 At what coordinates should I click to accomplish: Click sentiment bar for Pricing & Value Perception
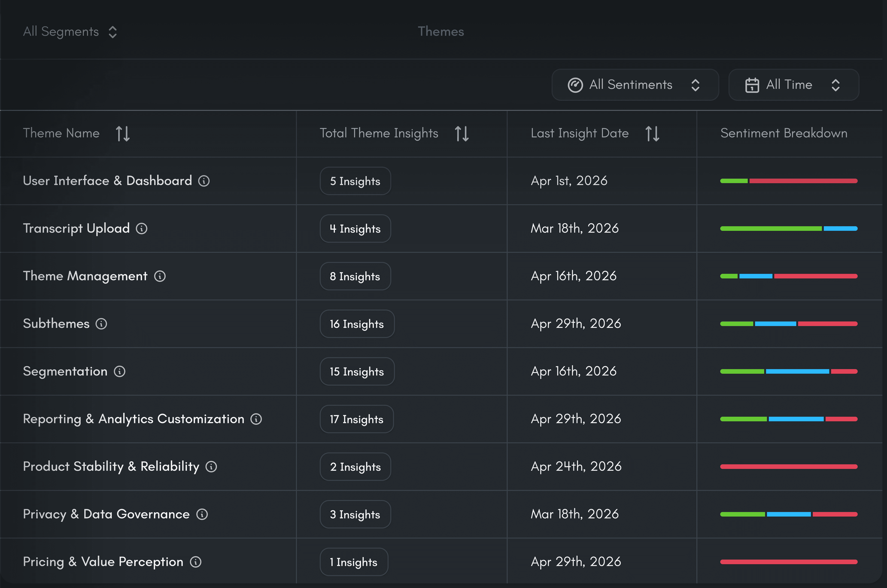point(789,562)
